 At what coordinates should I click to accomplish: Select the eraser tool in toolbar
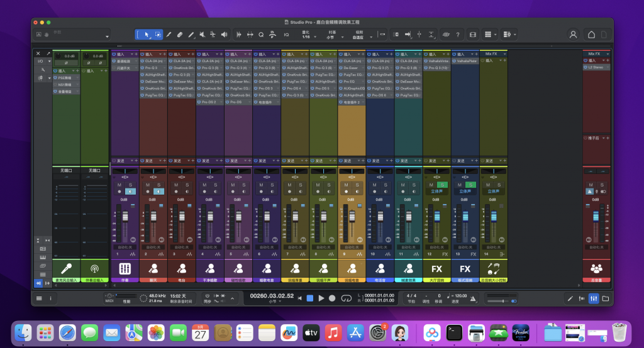(180, 35)
